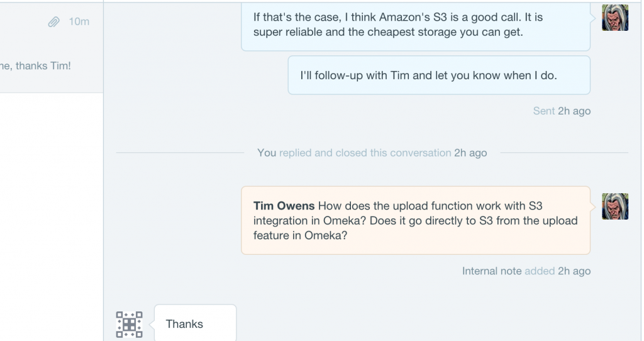This screenshot has width=644, height=341.
Task: Click the tail pointer of the internal note bubble
Action: (593, 206)
